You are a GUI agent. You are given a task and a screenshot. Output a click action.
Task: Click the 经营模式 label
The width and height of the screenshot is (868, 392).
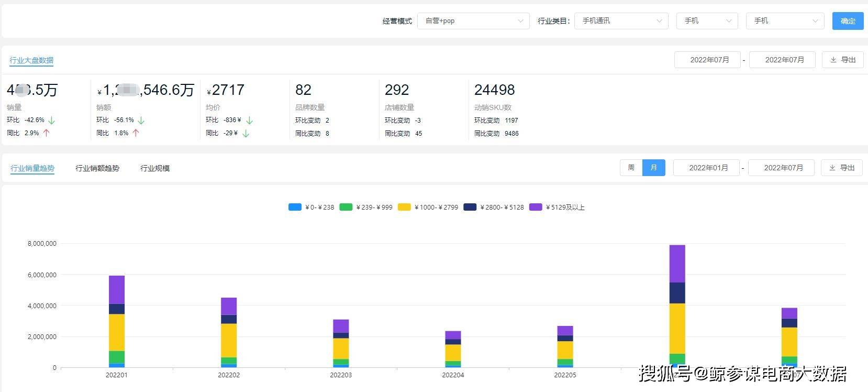tap(397, 21)
